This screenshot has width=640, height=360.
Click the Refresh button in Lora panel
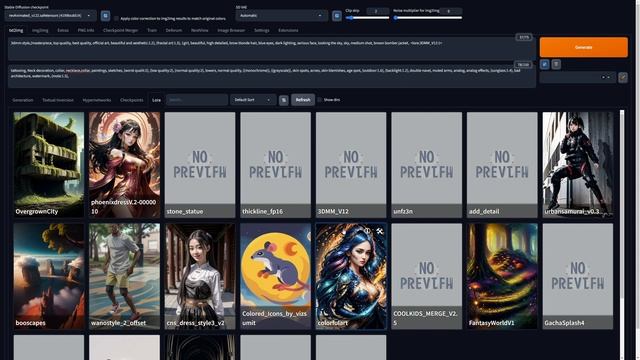pyautogui.click(x=303, y=100)
